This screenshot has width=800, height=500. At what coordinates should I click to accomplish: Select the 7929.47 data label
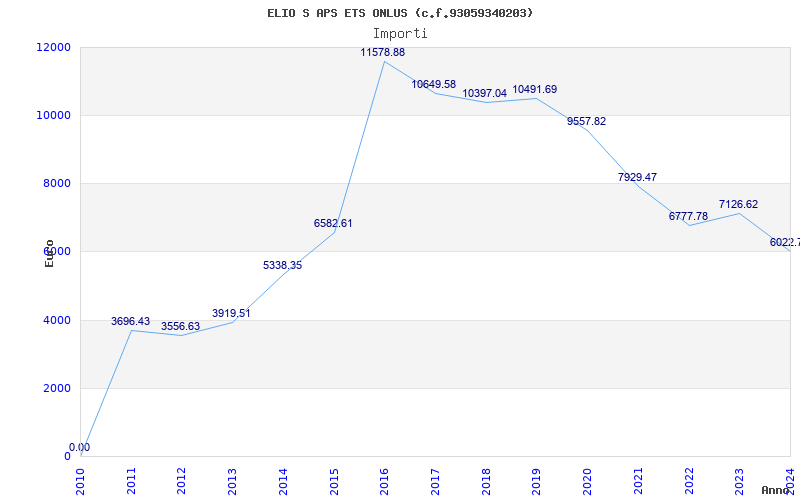tap(637, 177)
